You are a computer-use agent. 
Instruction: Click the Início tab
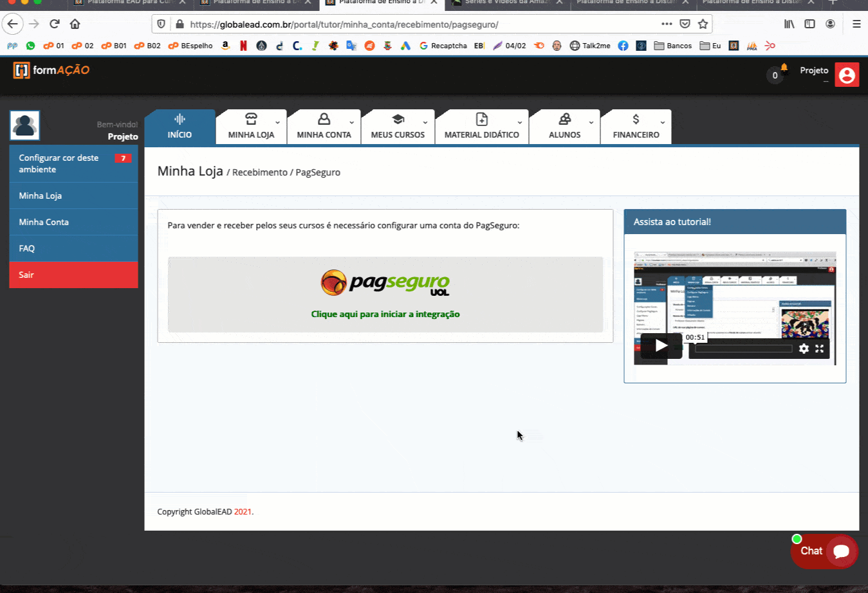180,127
